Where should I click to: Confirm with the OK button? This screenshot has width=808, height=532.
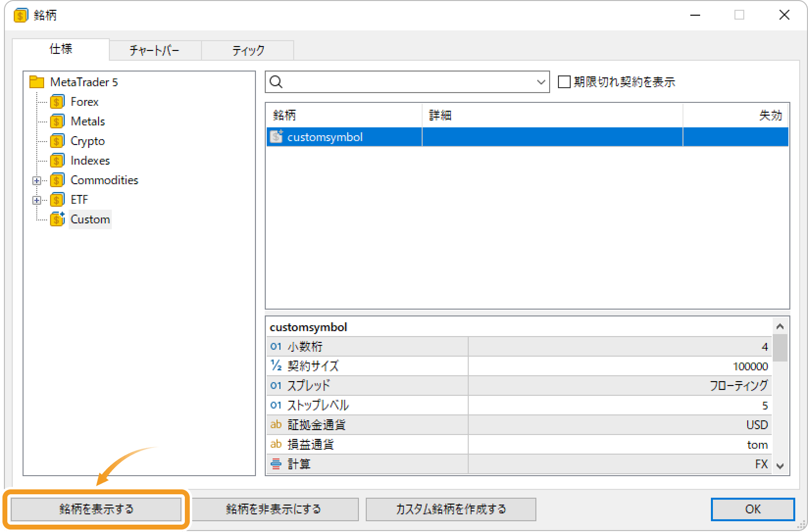[753, 509]
